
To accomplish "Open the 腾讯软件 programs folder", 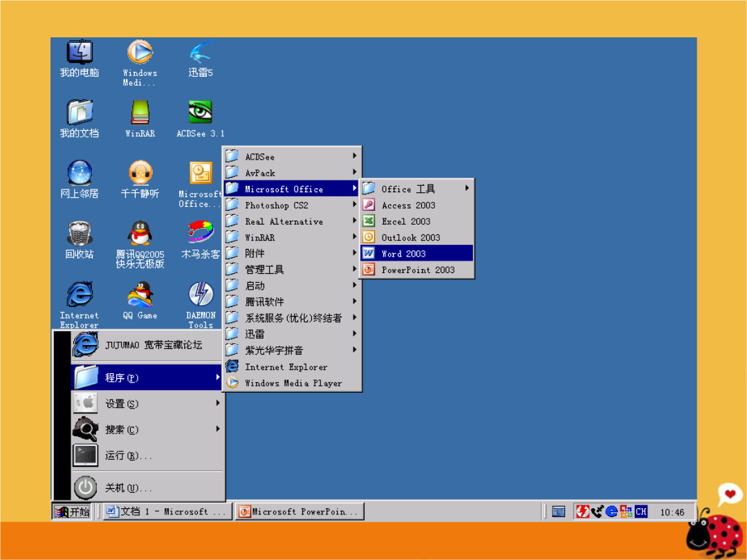I will (292, 302).
